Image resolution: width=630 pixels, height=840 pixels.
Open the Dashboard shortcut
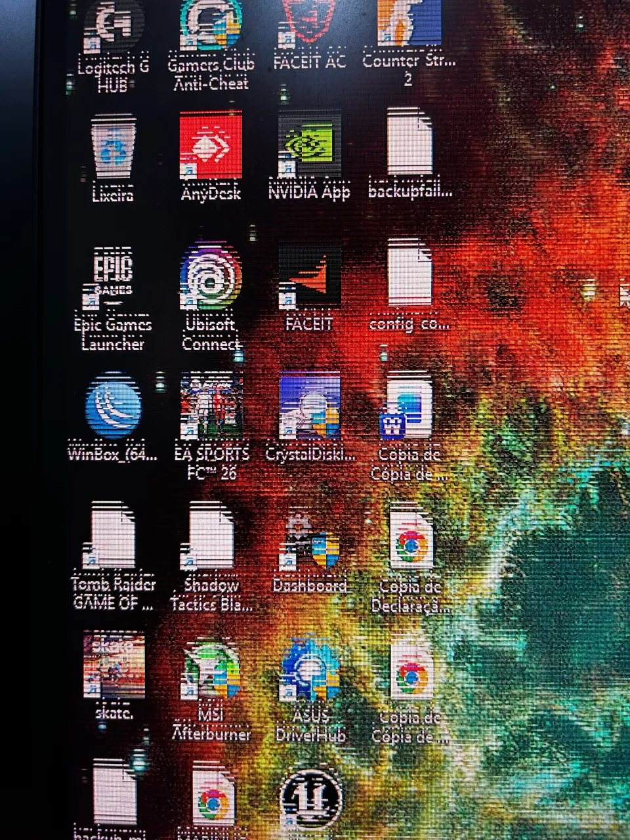[x=310, y=540]
